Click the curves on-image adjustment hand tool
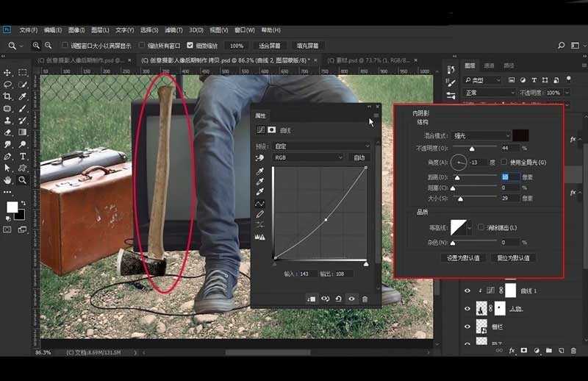The height and width of the screenshot is (381, 588). point(259,157)
